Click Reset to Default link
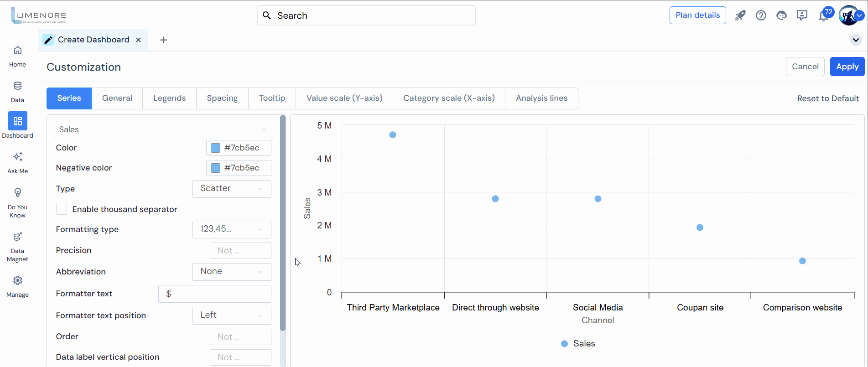This screenshot has height=367, width=868. click(x=828, y=98)
